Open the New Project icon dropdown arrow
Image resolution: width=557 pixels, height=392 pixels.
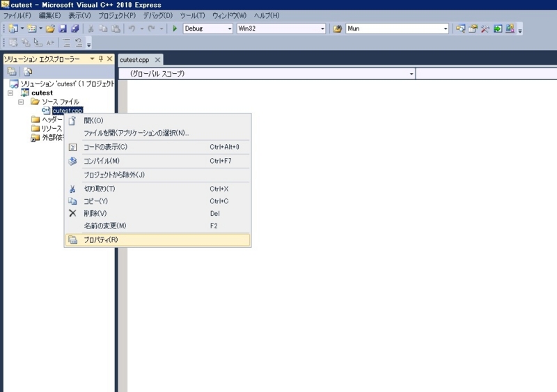22,29
